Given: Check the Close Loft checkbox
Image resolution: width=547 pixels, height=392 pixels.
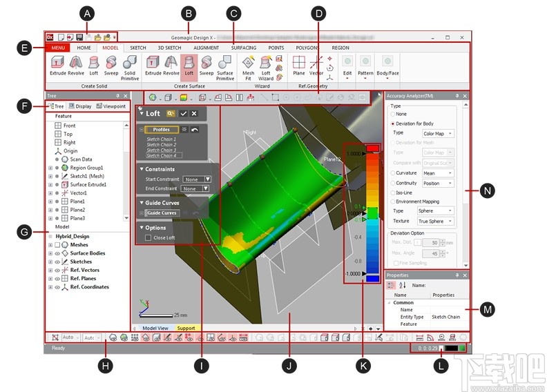Looking at the screenshot, I should 148,237.
